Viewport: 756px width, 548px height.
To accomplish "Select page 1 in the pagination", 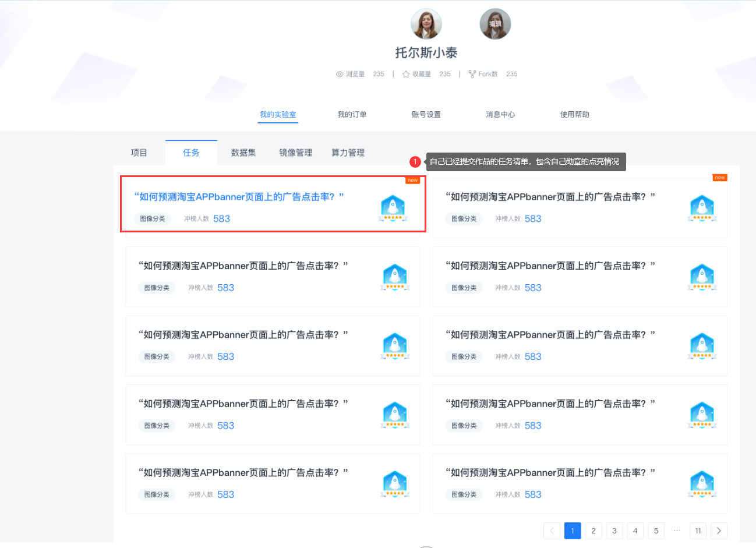I will pos(573,531).
